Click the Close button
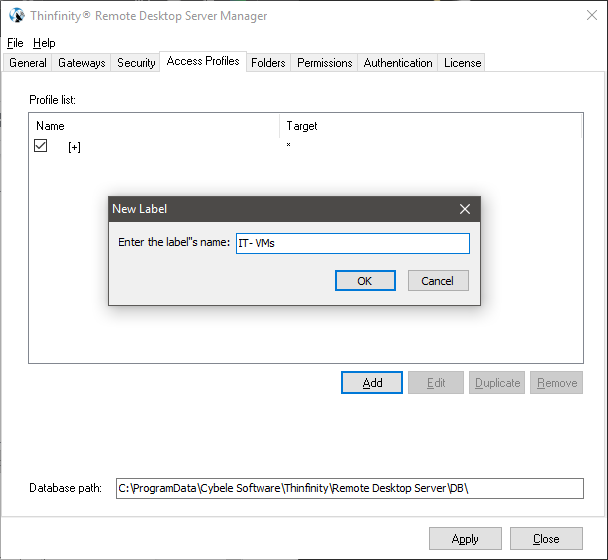 pyautogui.click(x=546, y=538)
